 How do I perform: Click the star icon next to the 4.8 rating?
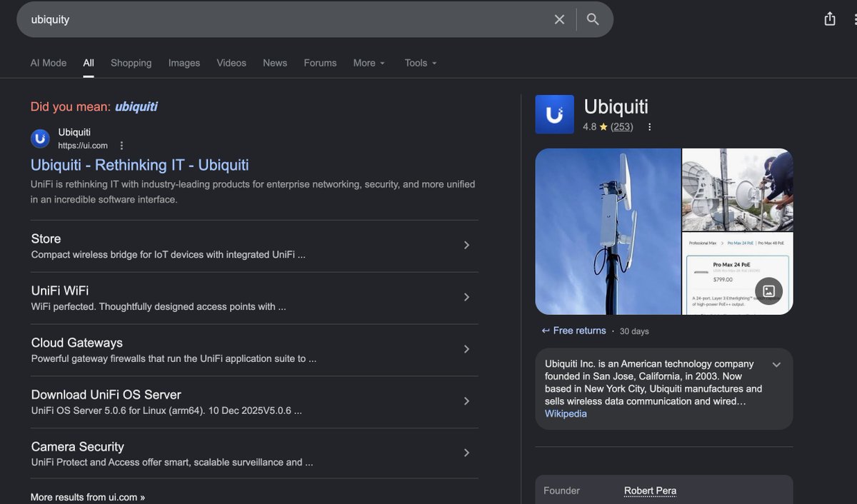[603, 127]
